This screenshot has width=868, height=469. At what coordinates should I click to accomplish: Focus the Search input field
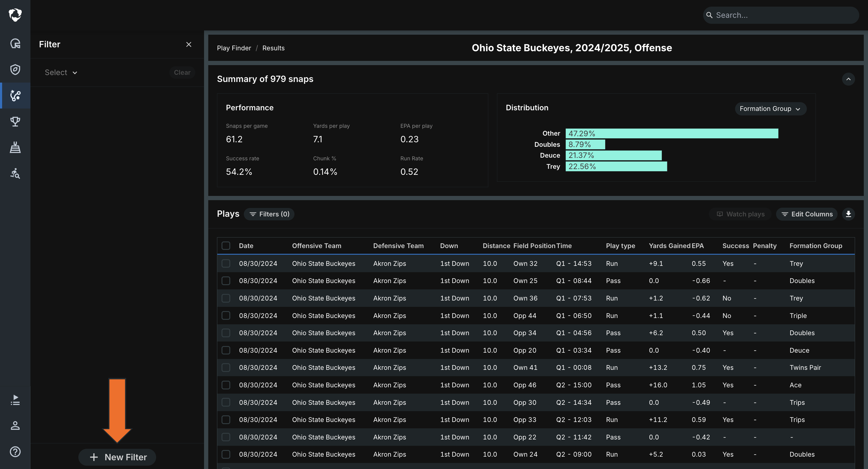[781, 15]
